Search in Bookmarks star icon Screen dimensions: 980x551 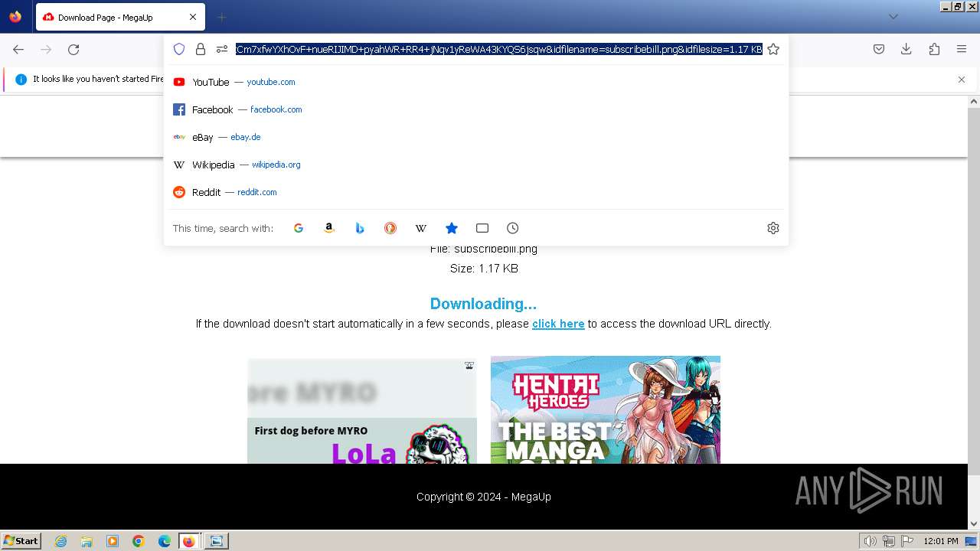click(452, 228)
